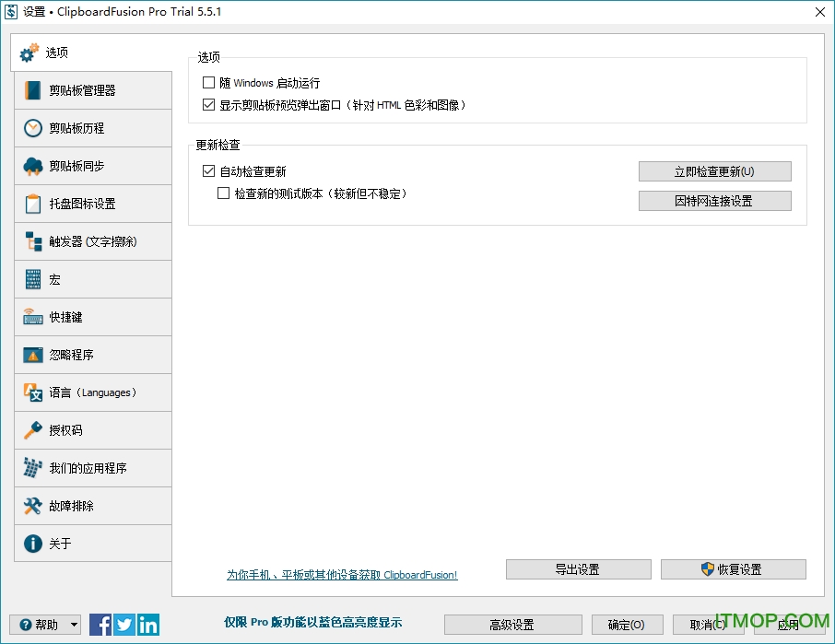Open the ClipboardFusion mobile download link
Screen dimensions: 835x644
click(343, 575)
